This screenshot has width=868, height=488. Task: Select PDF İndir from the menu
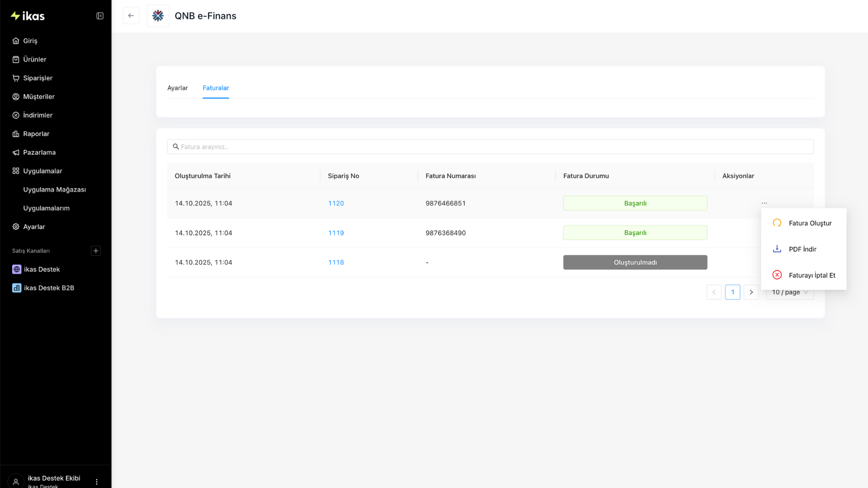pyautogui.click(x=804, y=249)
